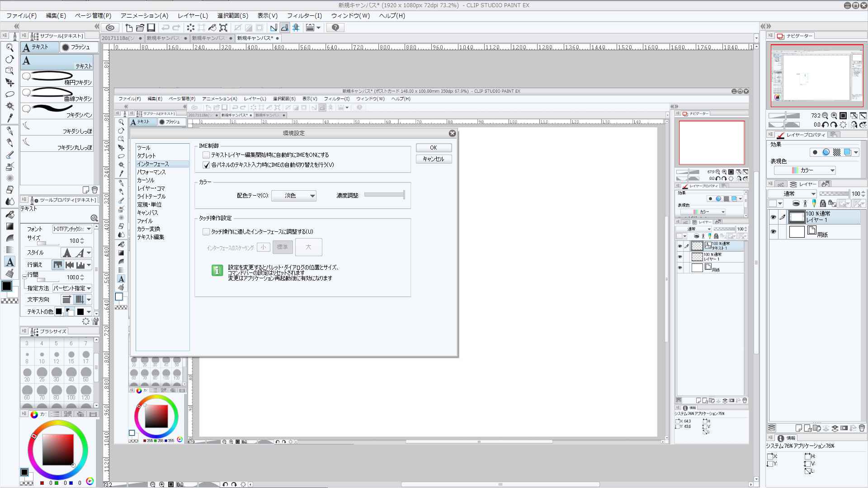Screen dimensions: 868x488
Task: Toggle left-align 行揃え button
Action: click(x=58, y=265)
